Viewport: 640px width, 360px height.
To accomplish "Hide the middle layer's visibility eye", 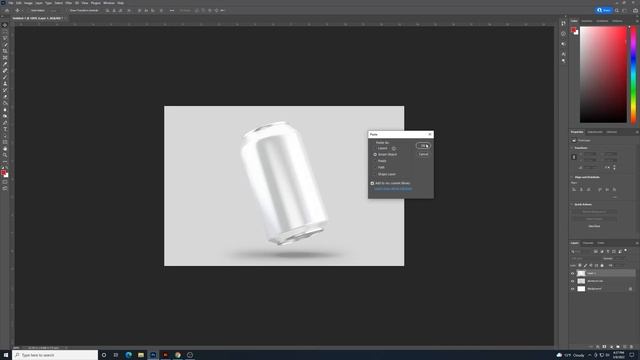I will [x=573, y=281].
